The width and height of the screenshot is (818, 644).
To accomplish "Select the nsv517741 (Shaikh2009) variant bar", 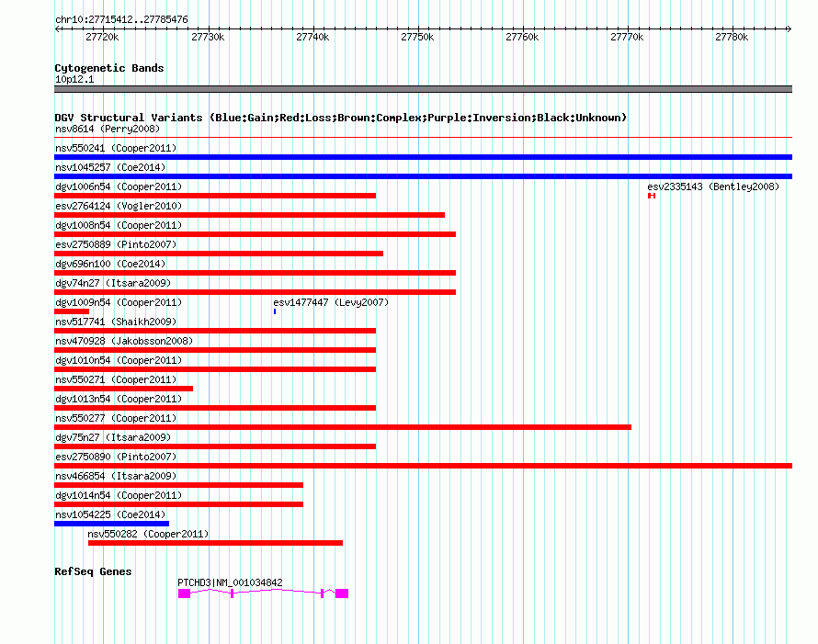I will pyautogui.click(x=215, y=331).
